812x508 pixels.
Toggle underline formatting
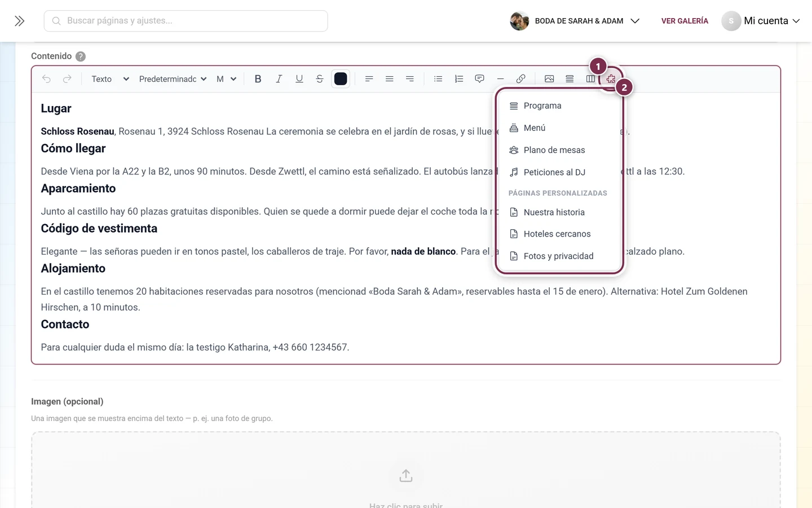(299, 79)
